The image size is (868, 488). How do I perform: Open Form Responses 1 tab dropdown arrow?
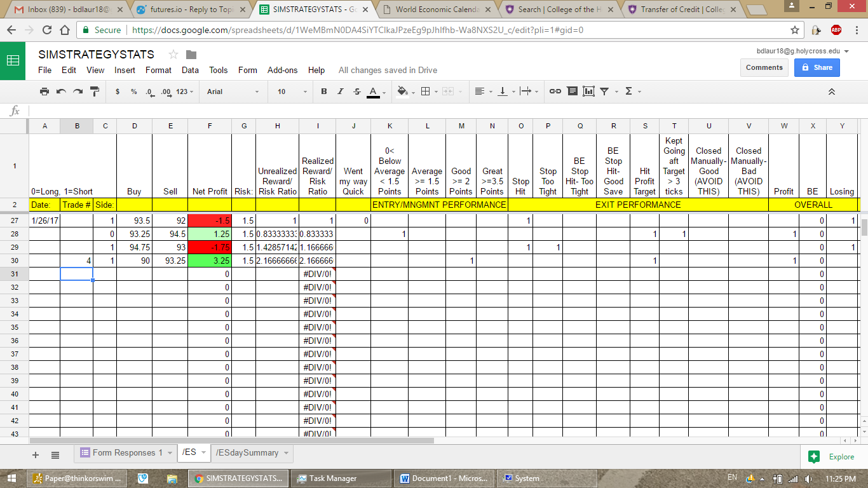point(169,453)
